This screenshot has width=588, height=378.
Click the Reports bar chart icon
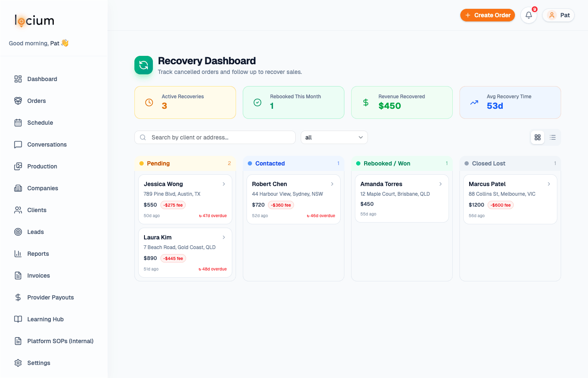[x=18, y=254]
